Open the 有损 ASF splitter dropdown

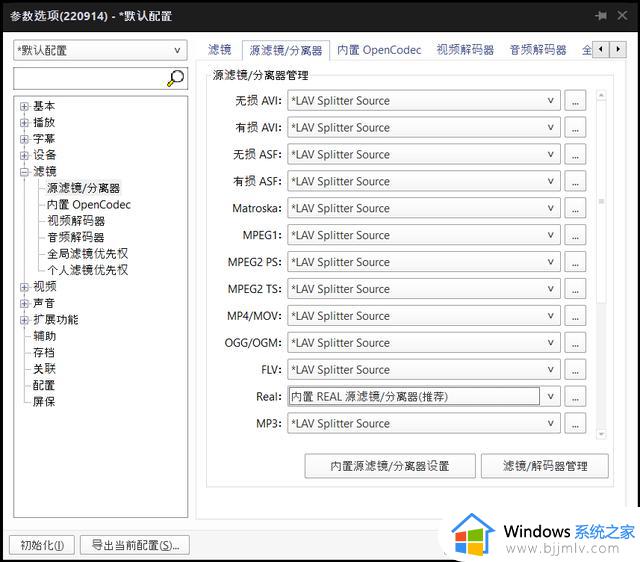[x=424, y=181]
